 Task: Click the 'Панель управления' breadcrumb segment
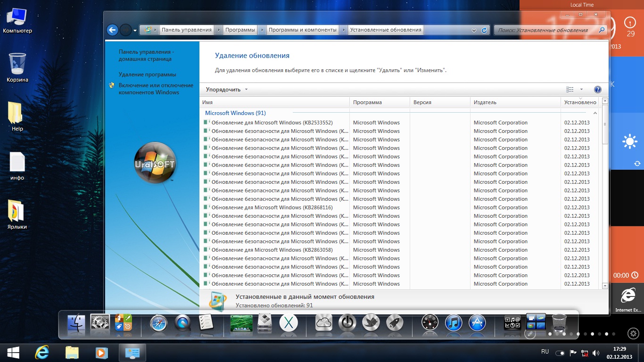[186, 30]
